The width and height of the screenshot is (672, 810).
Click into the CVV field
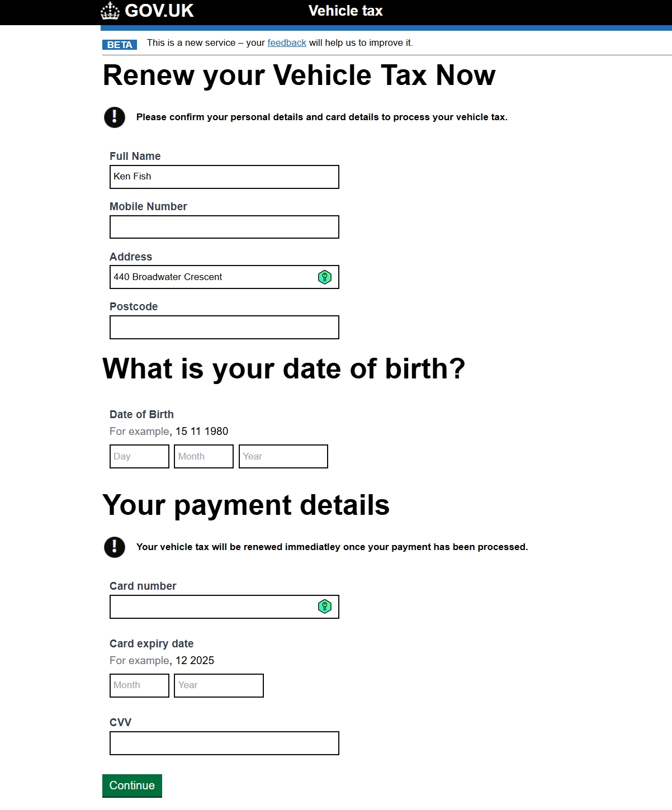coord(224,743)
